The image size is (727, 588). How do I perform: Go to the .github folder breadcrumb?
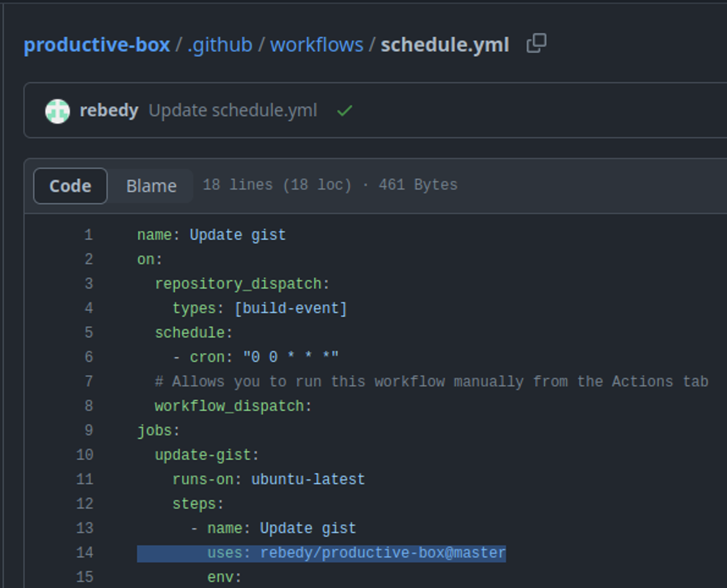(220, 45)
